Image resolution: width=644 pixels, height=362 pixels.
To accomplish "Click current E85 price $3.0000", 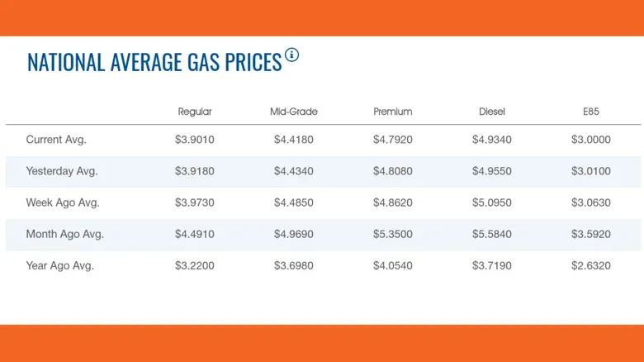I will click(x=591, y=140).
